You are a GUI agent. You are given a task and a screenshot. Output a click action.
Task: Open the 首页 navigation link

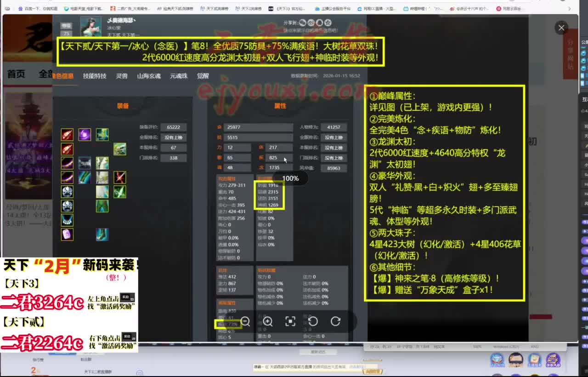tap(16, 74)
